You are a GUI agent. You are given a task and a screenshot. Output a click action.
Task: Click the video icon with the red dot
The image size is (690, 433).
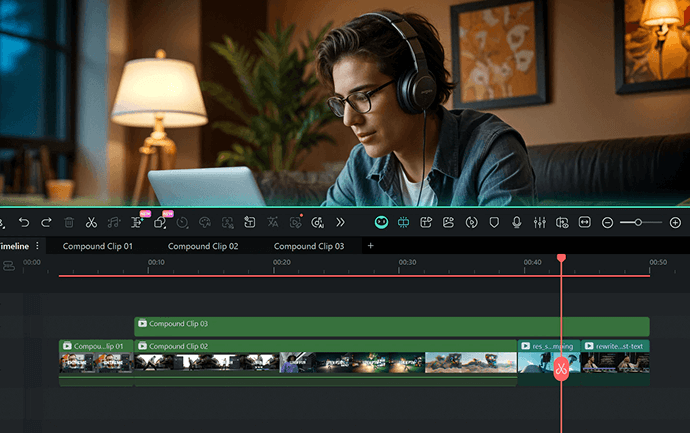296,223
